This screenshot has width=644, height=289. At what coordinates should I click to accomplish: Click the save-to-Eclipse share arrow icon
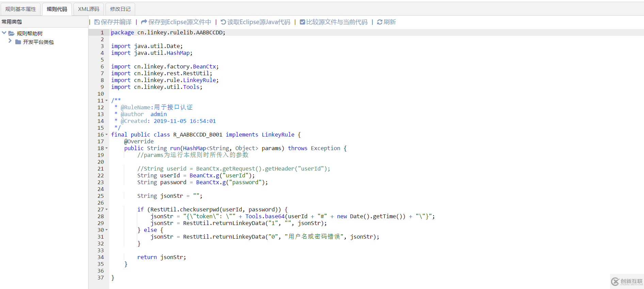[x=144, y=22]
